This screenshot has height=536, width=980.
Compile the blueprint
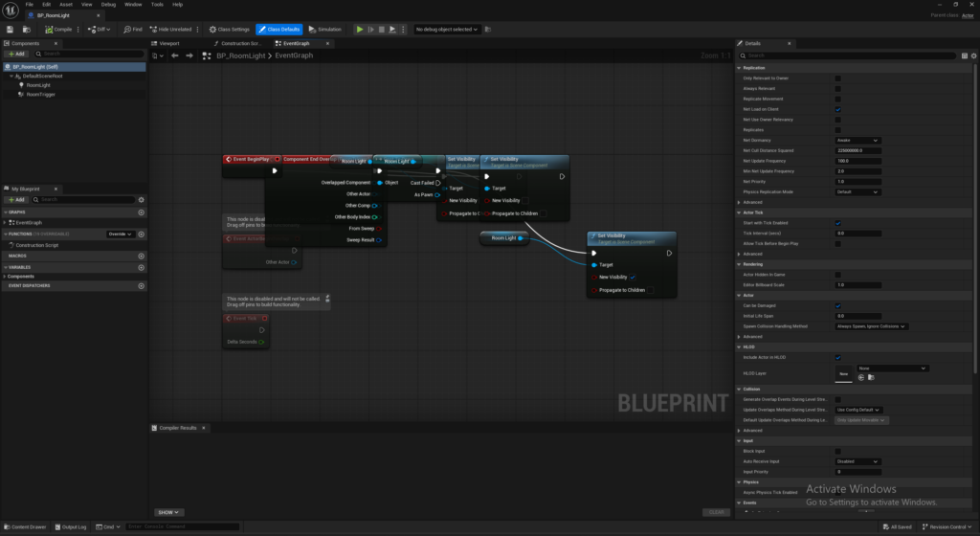(58, 30)
